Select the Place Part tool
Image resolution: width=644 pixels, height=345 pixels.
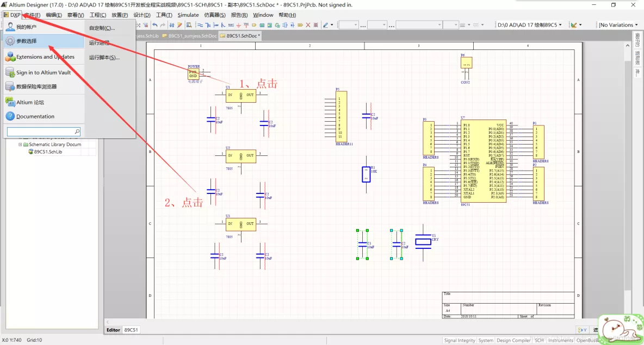[x=254, y=25]
